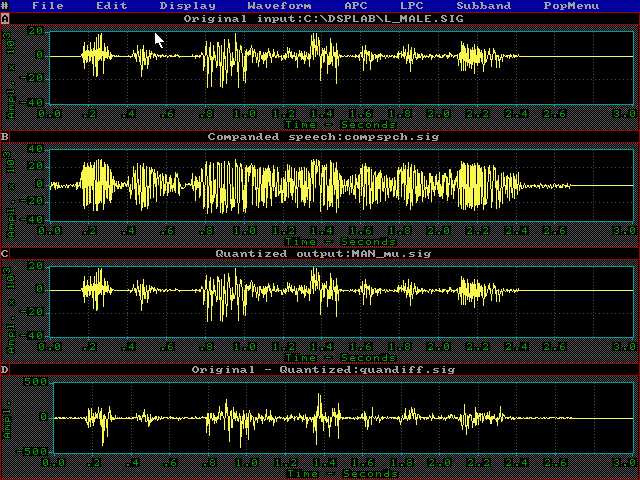
Task: Click the 'Ampl. x 103' axis label of plot C
Action: 11,310
